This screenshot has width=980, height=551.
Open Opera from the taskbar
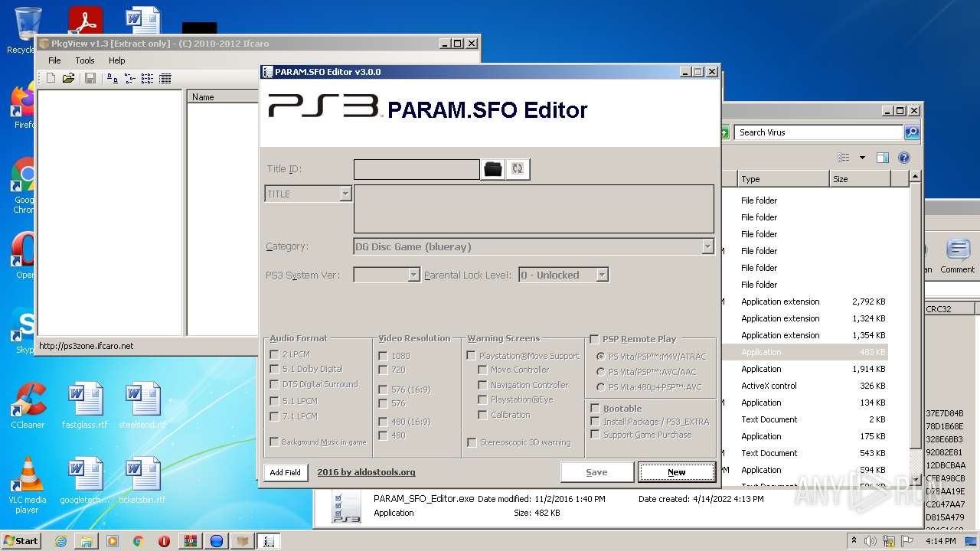click(x=164, y=541)
